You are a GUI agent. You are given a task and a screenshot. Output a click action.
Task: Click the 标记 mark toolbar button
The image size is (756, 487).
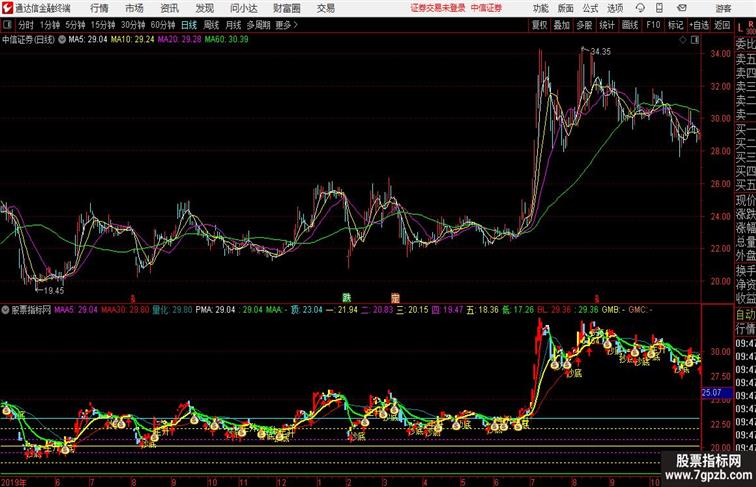[675, 25]
